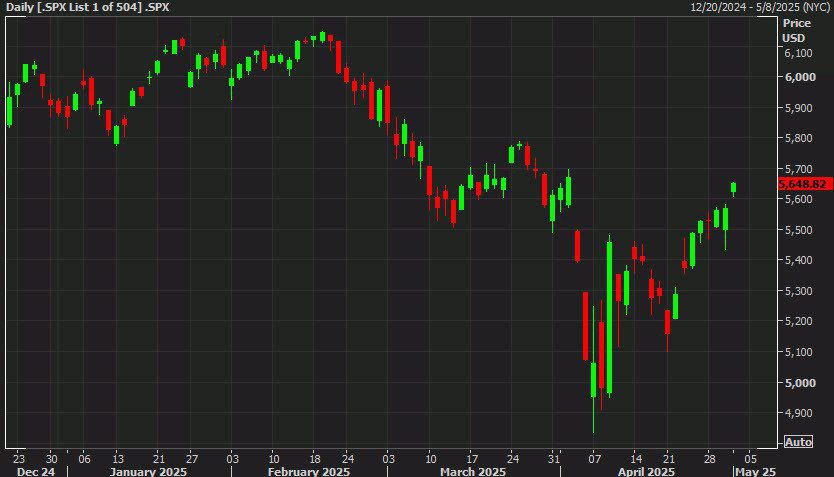834x477 pixels.
Task: Click the date tick labeled 27
Action: click(191, 459)
